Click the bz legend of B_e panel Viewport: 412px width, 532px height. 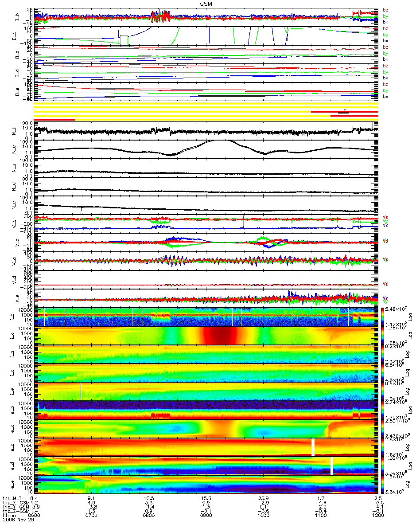tap(385, 84)
